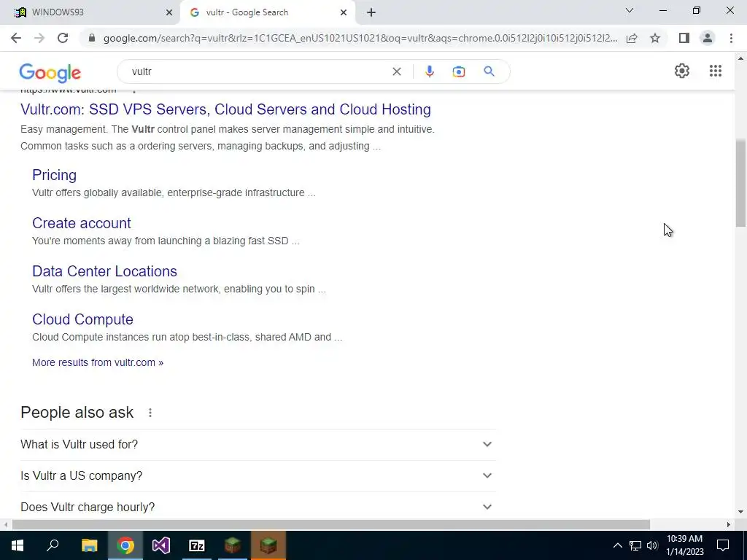Switch to Chrome in the taskbar
The image size is (747, 560).
tap(125, 545)
